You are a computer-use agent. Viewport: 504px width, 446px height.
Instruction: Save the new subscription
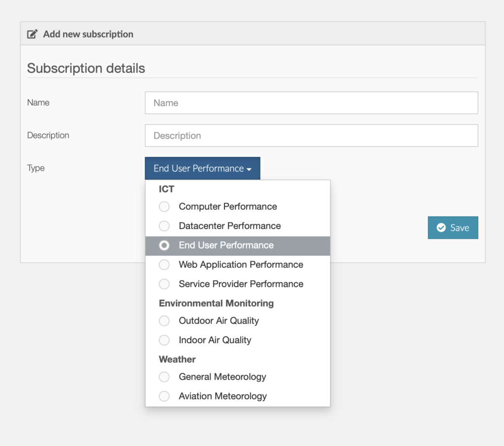click(453, 227)
